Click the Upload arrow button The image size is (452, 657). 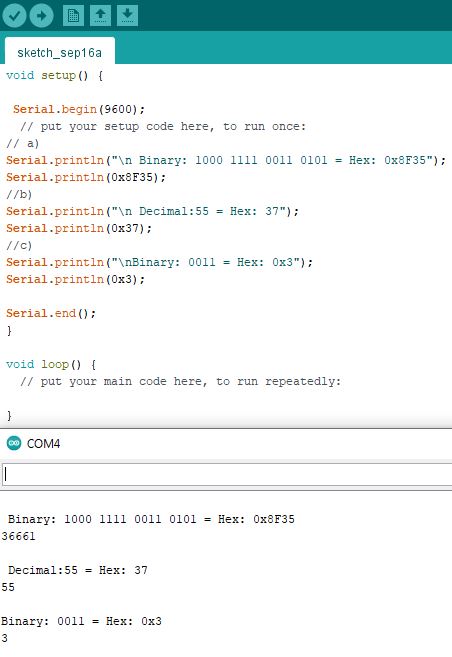coord(41,16)
